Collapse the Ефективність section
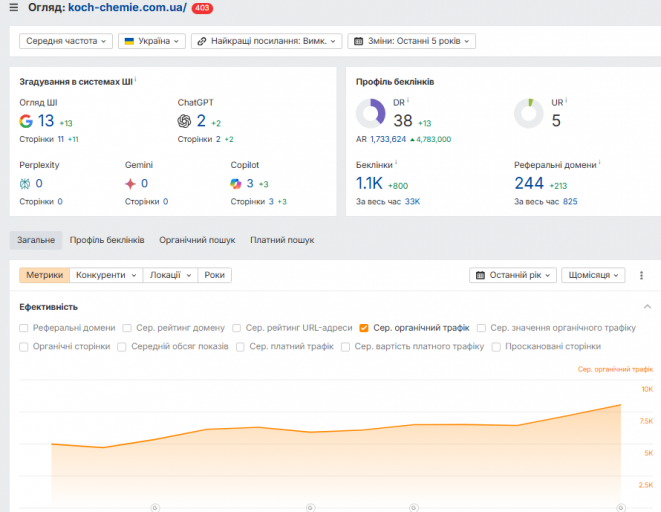 tap(647, 307)
